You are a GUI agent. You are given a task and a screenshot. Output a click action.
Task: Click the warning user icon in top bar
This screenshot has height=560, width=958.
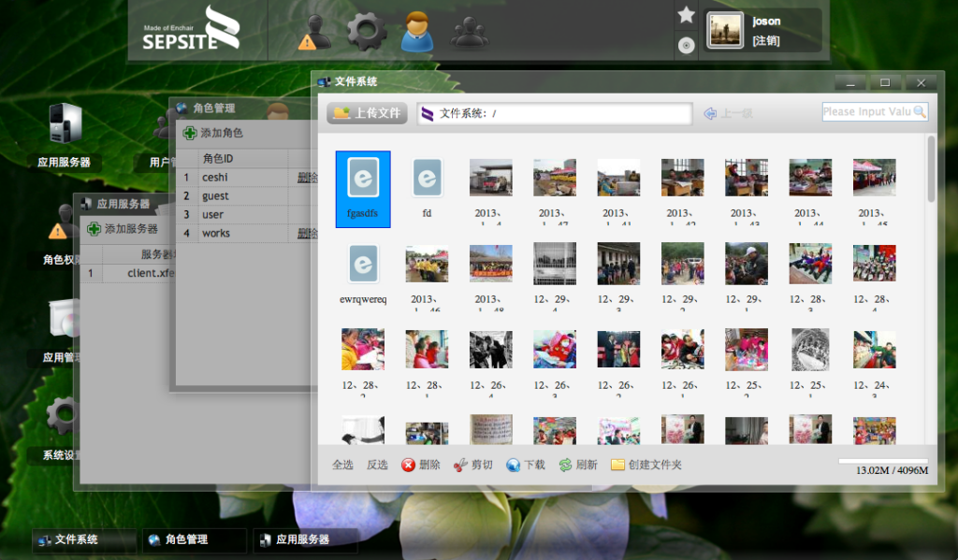click(x=315, y=33)
